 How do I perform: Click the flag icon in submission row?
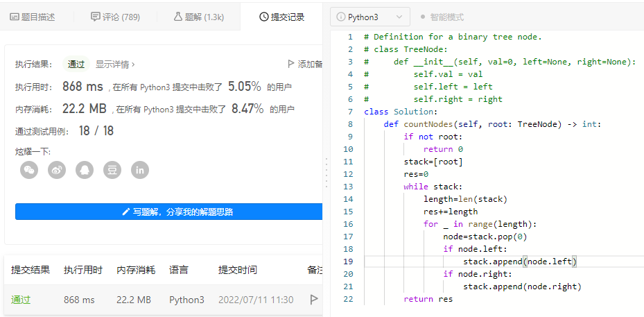[314, 300]
